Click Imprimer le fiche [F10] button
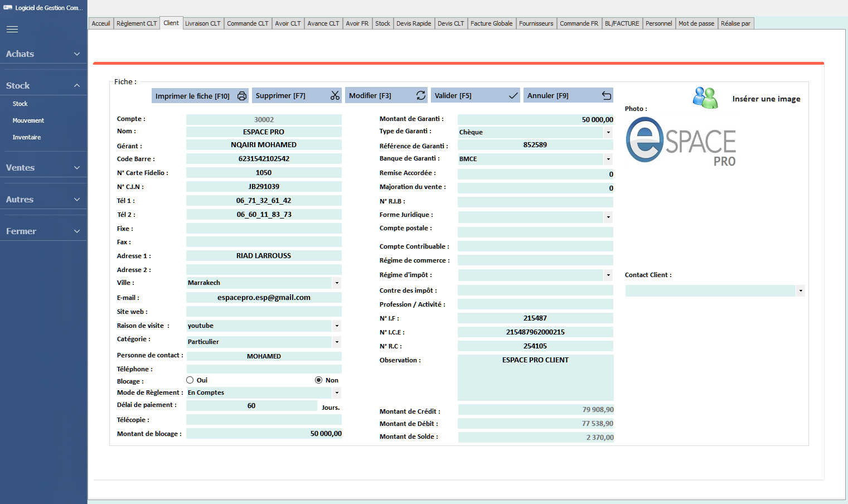Screen dimensions: 848x504 tap(200, 96)
